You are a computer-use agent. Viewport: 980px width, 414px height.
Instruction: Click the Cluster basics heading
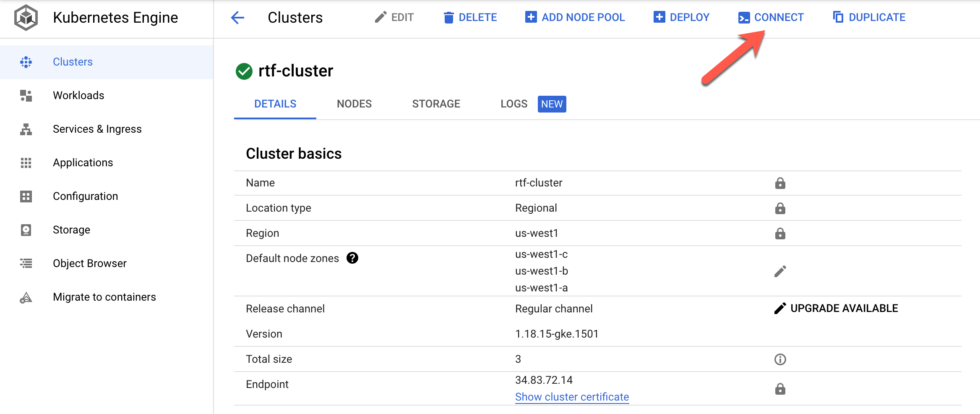294,154
